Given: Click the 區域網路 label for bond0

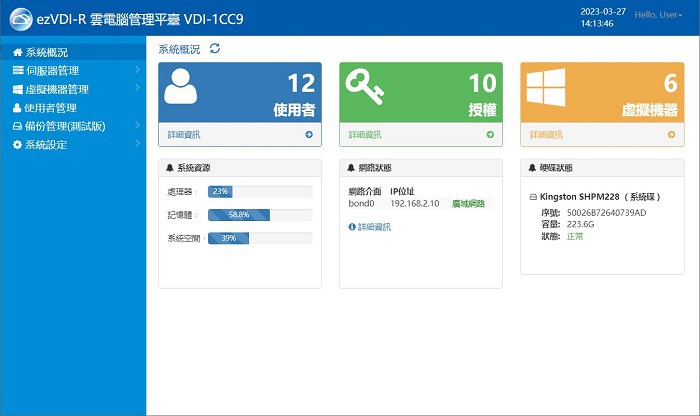Looking at the screenshot, I should (x=468, y=203).
